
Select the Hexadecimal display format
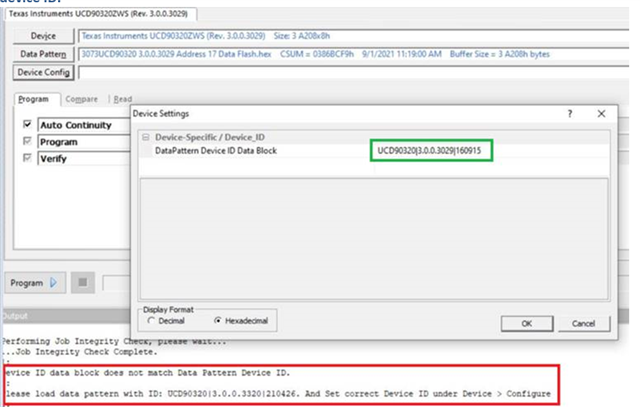pos(241,321)
